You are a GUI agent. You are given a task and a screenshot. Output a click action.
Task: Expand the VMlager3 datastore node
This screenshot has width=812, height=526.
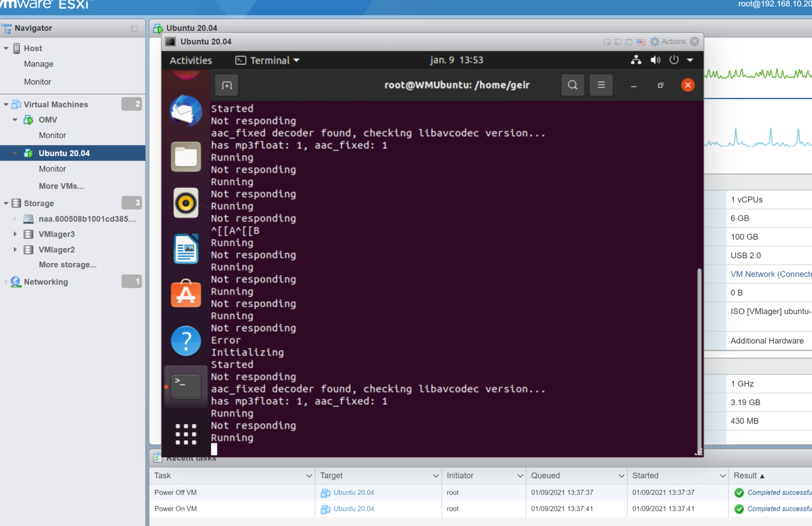[x=15, y=234]
